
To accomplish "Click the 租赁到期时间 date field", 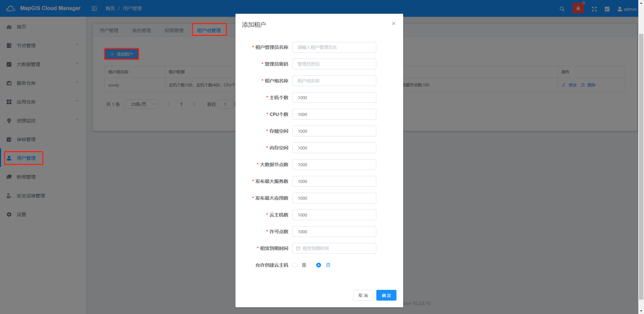I will click(334, 248).
